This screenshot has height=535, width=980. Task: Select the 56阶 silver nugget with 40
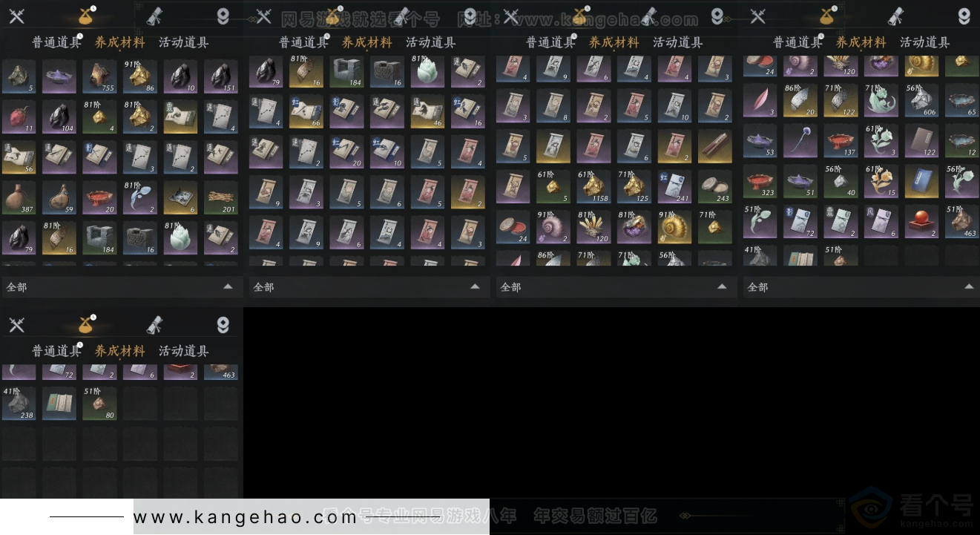(841, 180)
